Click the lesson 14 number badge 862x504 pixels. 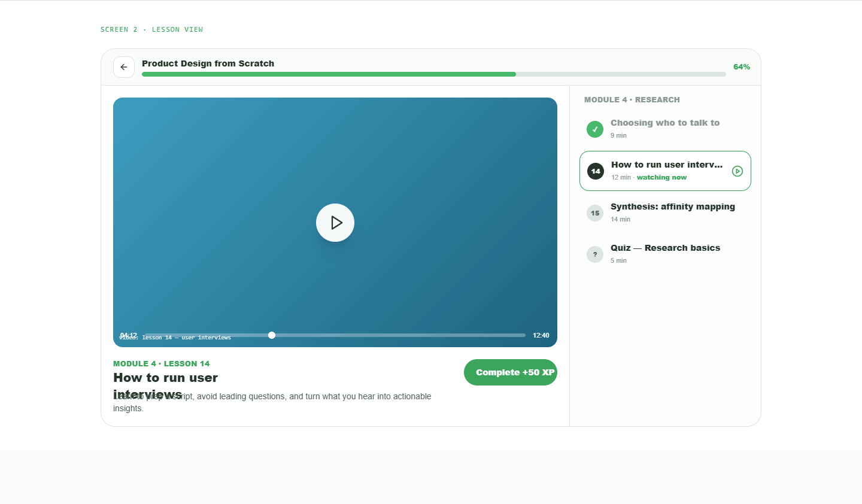[596, 171]
